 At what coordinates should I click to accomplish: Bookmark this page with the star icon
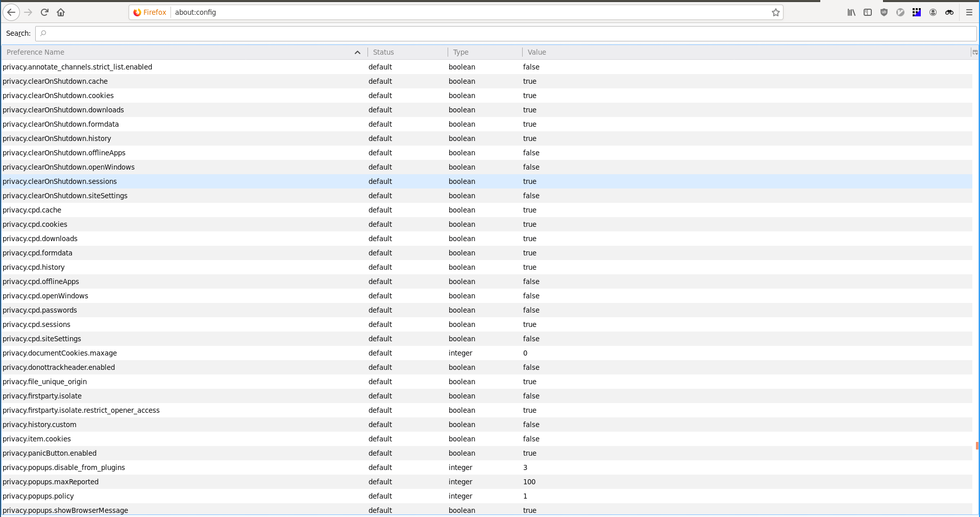coord(776,12)
